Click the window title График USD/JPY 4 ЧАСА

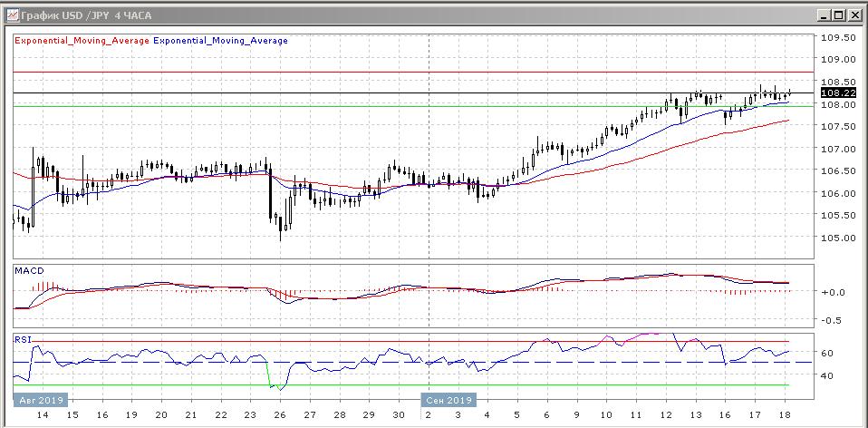point(86,16)
